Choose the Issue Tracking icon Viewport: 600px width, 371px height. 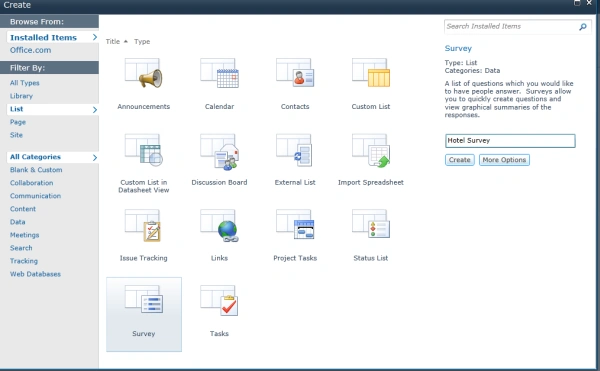143,225
